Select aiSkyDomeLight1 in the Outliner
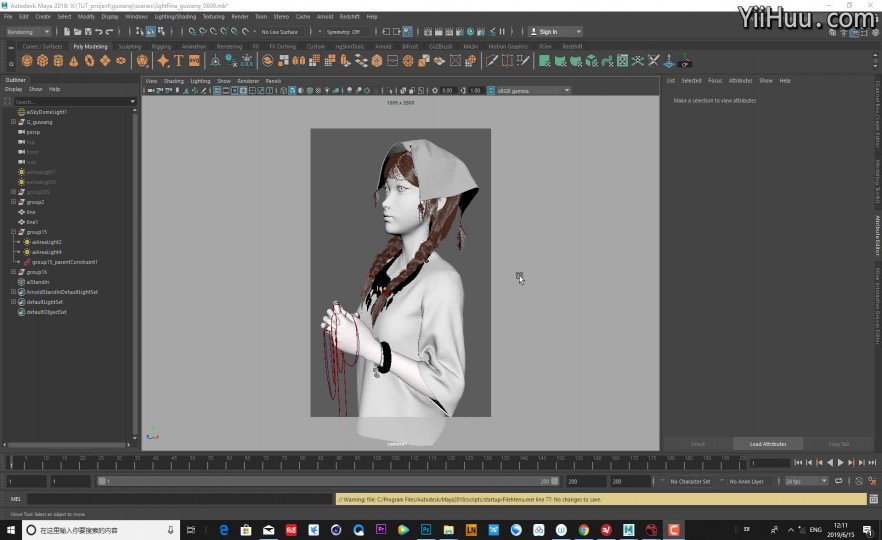The width and height of the screenshot is (882, 540). pos(46,112)
